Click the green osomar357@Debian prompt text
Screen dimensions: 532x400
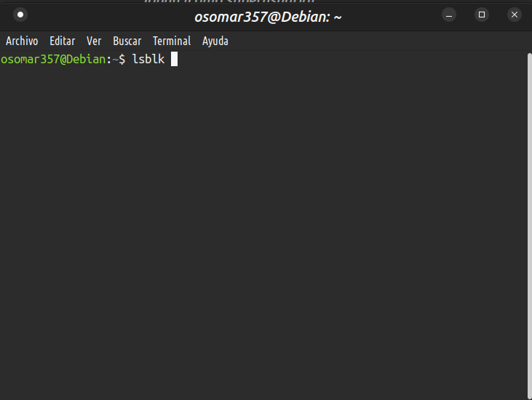53,60
